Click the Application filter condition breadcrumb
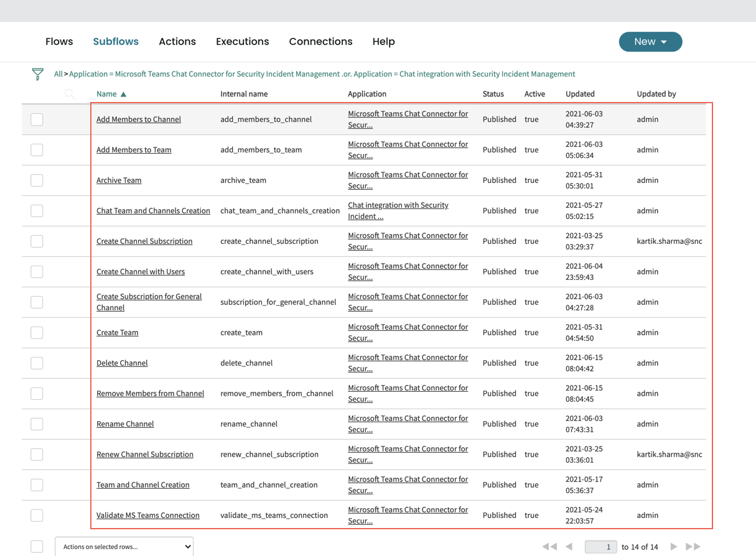The width and height of the screenshot is (756, 556). [322, 74]
